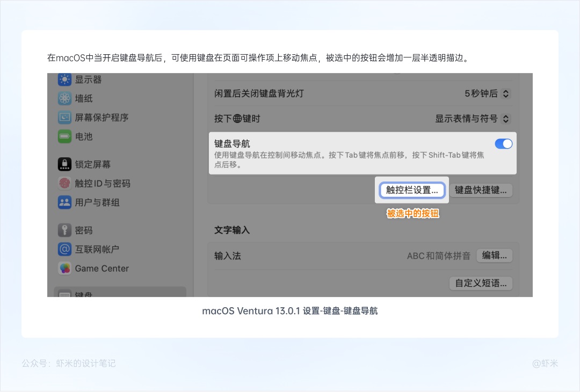
Task: Click the Game Center colorful icon
Action: point(65,268)
